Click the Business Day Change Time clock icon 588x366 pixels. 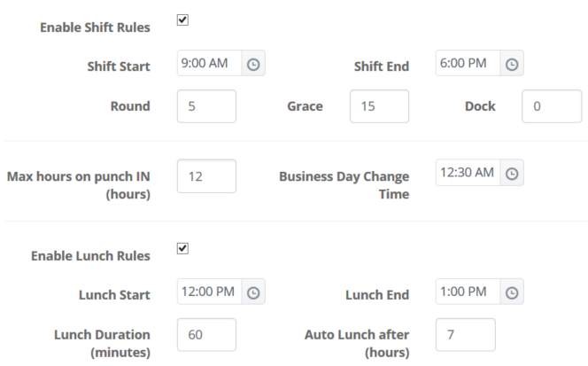(x=512, y=174)
